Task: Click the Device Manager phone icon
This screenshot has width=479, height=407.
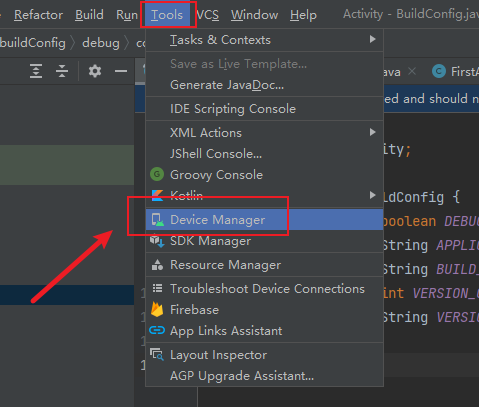Action: 158,220
